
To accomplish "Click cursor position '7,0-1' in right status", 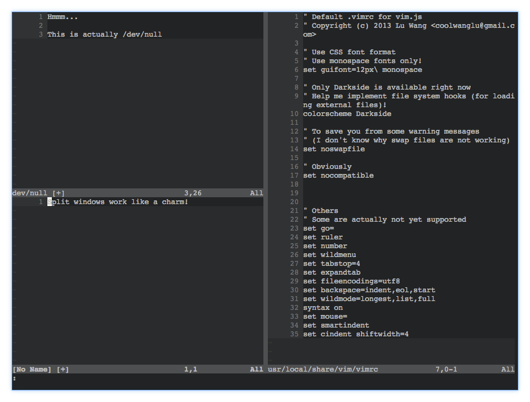I will (x=446, y=369).
